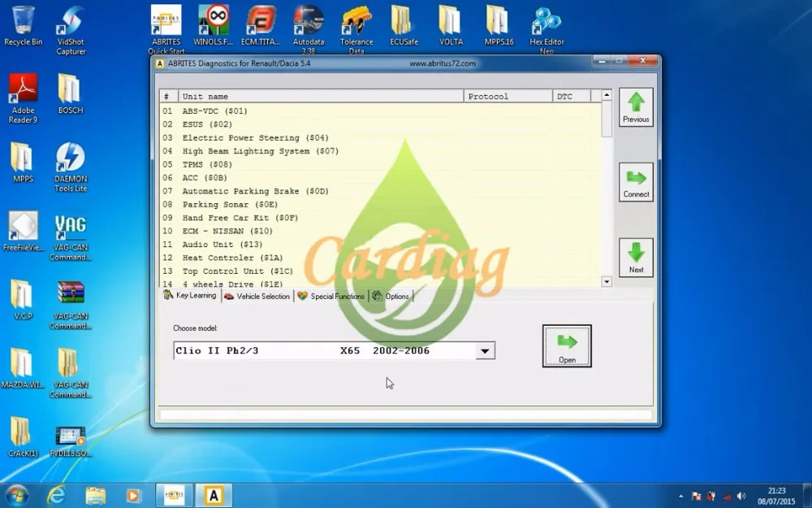Click the ABRITES Quick Start taskbar button

pyautogui.click(x=174, y=496)
